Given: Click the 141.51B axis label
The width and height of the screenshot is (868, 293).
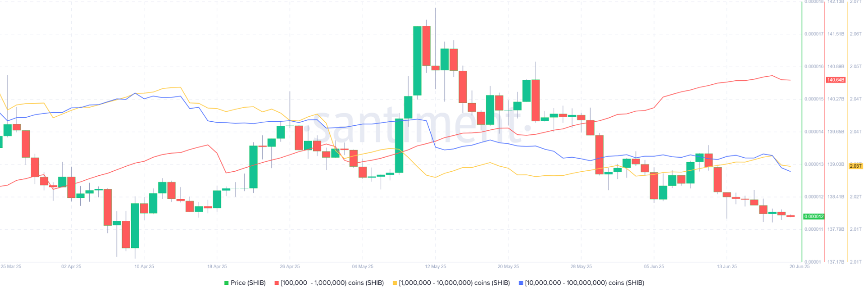Looking at the screenshot, I should tap(835, 34).
